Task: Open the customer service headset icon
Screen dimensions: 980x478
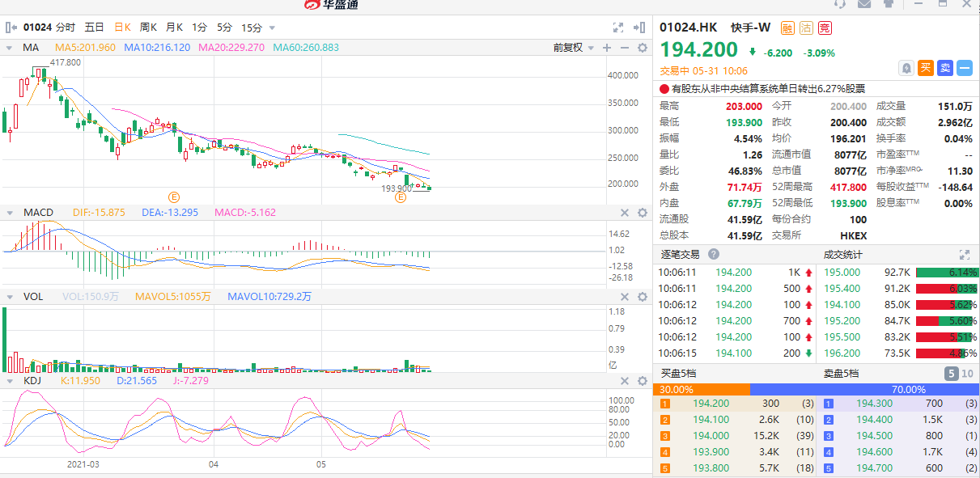Action: pyautogui.click(x=839, y=4)
